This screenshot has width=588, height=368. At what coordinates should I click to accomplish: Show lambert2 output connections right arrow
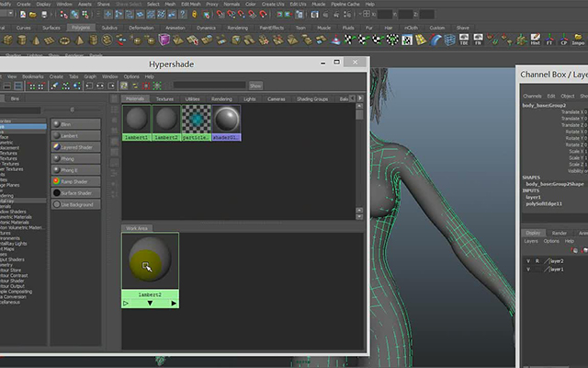(x=174, y=303)
